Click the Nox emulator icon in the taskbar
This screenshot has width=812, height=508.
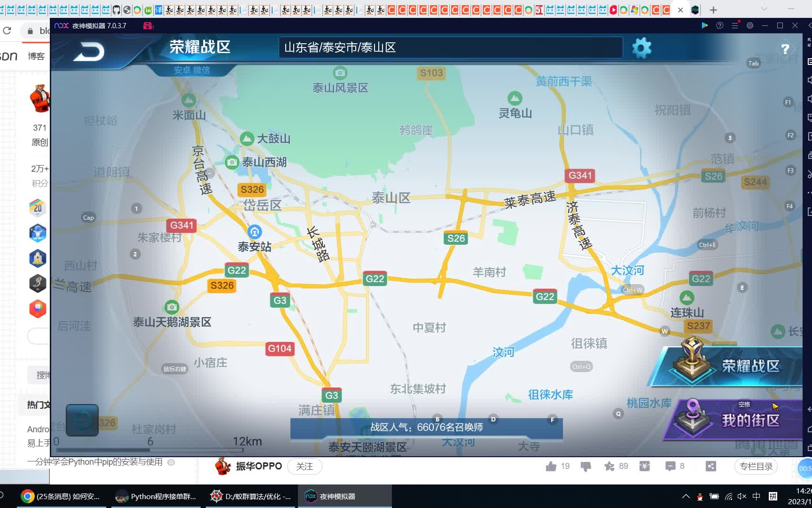coord(310,496)
